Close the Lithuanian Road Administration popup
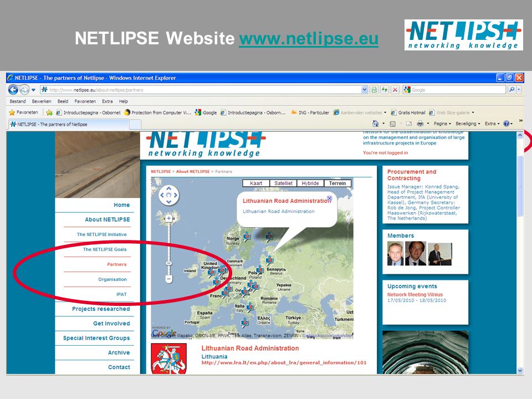This screenshot has width=532, height=399. (329, 198)
